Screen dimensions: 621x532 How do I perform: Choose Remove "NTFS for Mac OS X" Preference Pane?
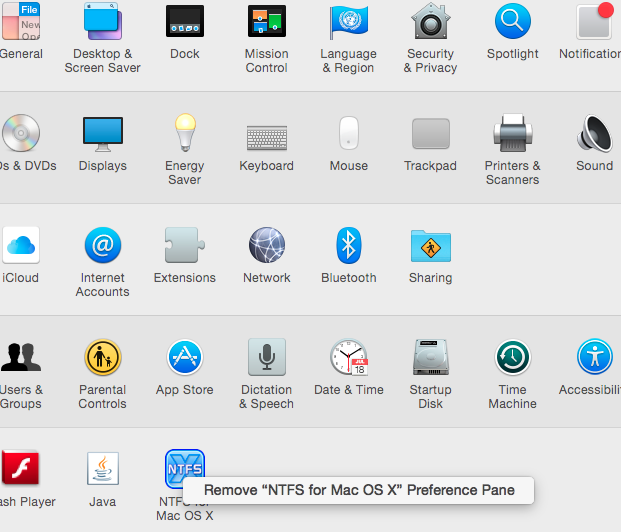359,490
